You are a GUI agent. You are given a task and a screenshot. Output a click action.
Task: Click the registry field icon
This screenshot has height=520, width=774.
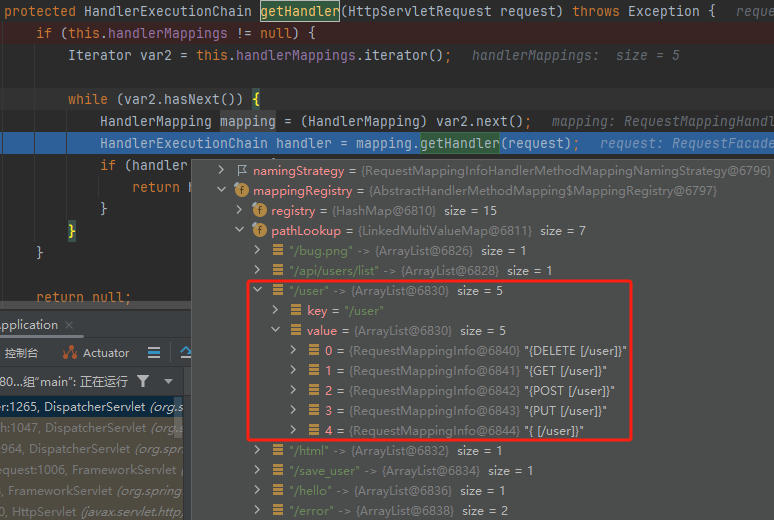(260, 210)
